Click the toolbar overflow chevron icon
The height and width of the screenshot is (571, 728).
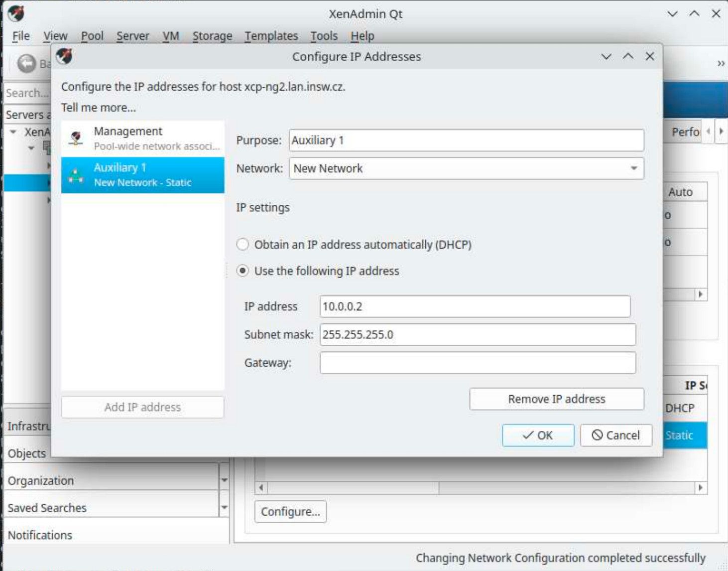(x=720, y=63)
